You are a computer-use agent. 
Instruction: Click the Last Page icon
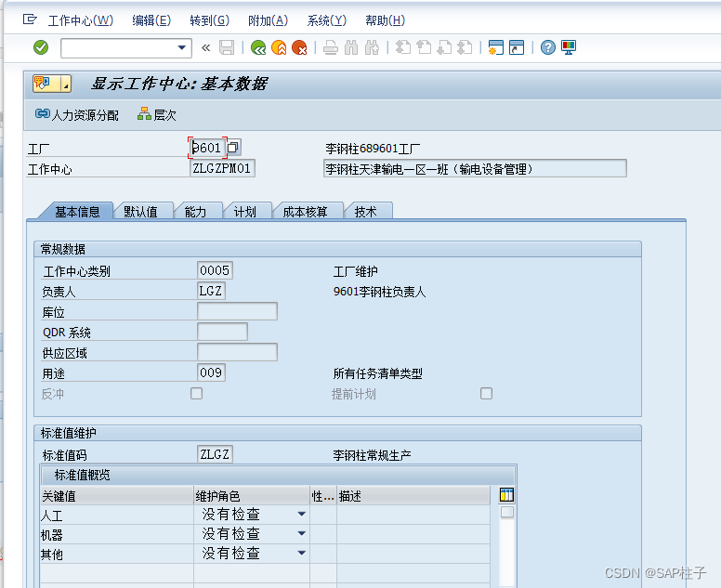(x=465, y=47)
